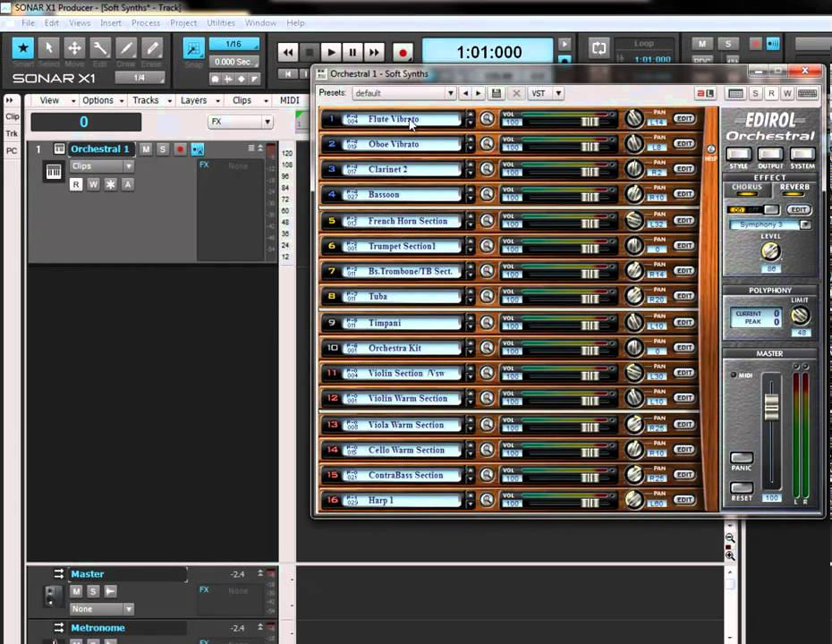The image size is (832, 644).
Task: Click EDIT for Flute Vibrato part
Action: [x=684, y=118]
